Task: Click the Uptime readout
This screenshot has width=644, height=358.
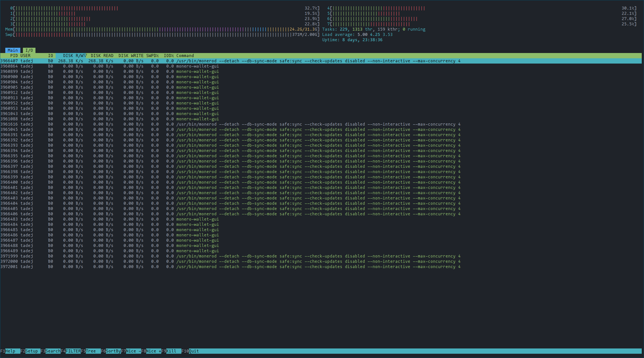Action: (352, 40)
